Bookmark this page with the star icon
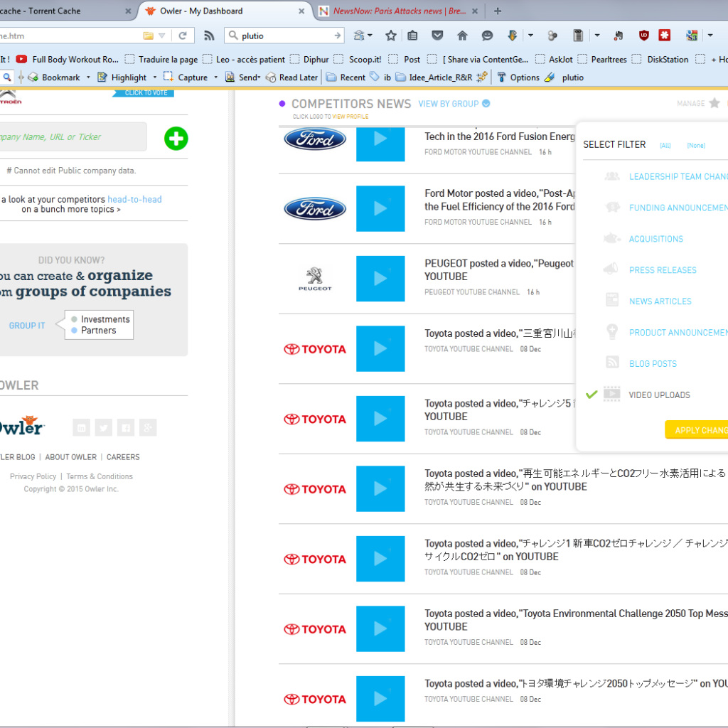The height and width of the screenshot is (728, 728). 391,36
